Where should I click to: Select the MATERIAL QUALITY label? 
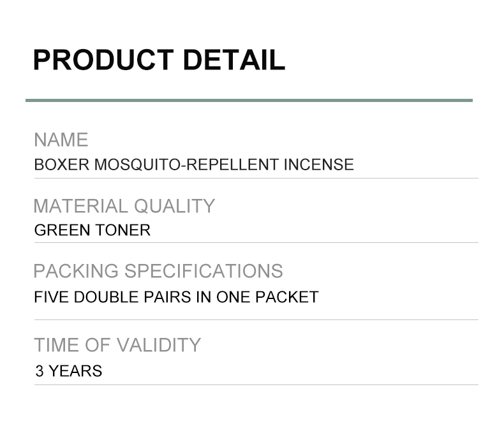click(x=124, y=206)
